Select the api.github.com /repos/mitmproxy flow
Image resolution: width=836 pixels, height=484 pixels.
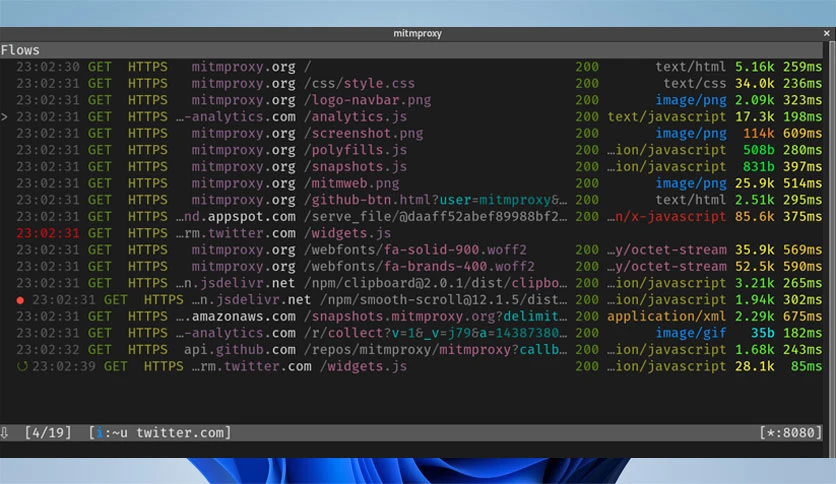pyautogui.click(x=411, y=350)
